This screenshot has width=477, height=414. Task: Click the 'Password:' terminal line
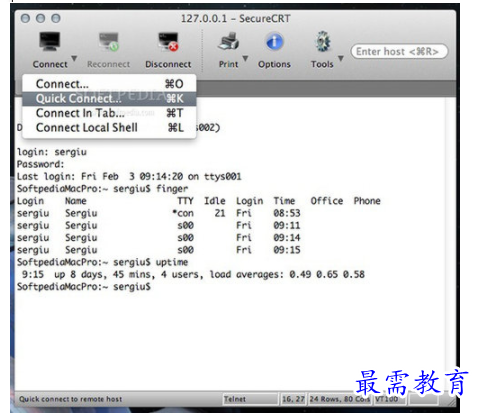(x=40, y=164)
